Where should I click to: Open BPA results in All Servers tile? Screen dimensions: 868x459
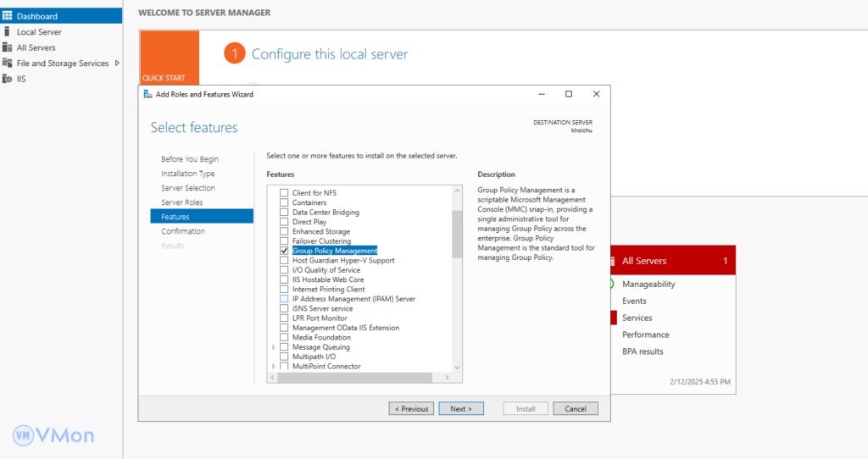coord(643,351)
